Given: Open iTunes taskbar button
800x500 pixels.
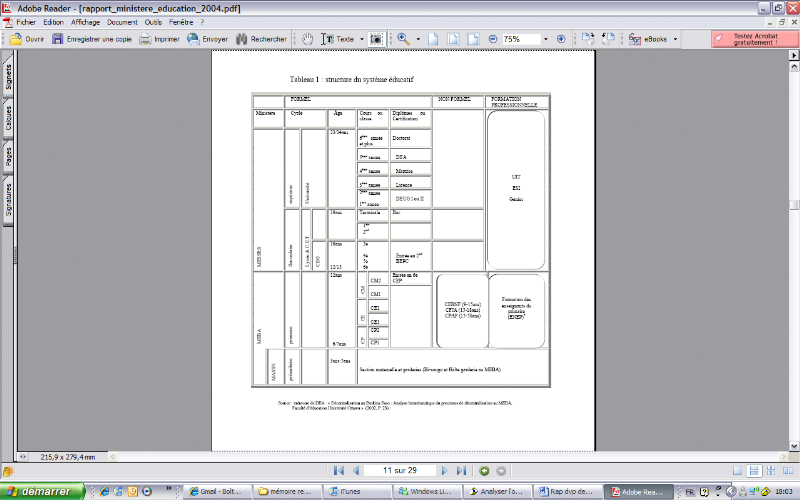Looking at the screenshot, I should 359,491.
